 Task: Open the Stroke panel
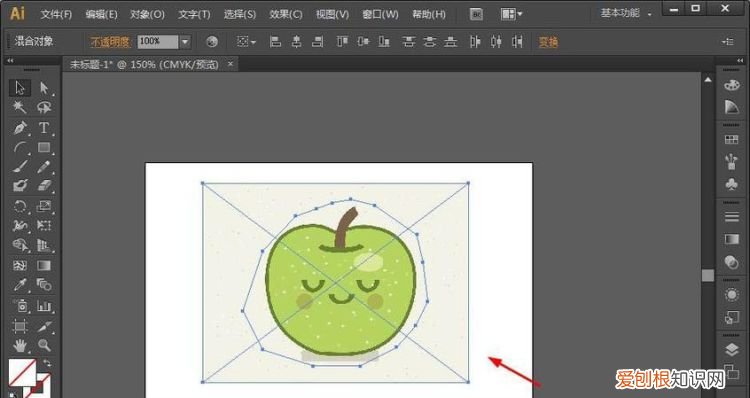pyautogui.click(x=731, y=217)
